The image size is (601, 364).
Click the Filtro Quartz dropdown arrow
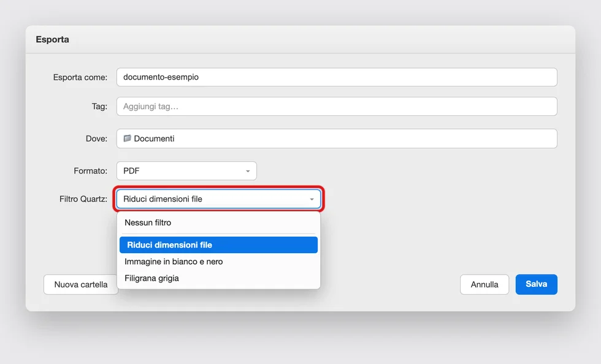312,199
